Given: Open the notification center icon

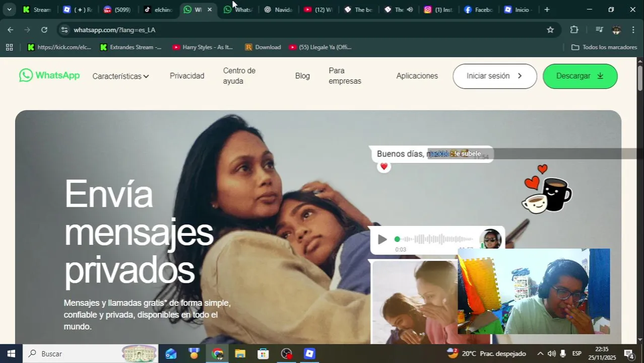Looking at the screenshot, I should click(629, 353).
